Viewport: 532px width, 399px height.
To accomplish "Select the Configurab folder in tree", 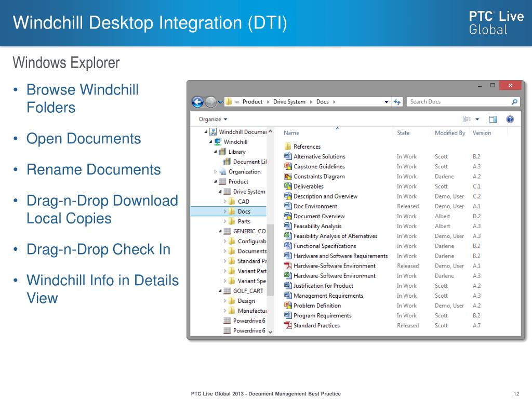I will pos(252,241).
